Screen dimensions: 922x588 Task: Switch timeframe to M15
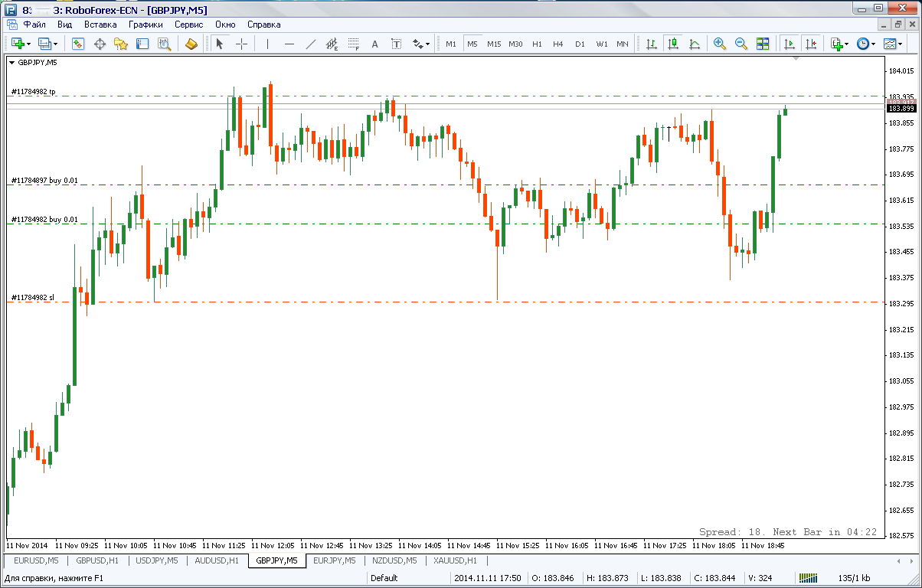494,44
